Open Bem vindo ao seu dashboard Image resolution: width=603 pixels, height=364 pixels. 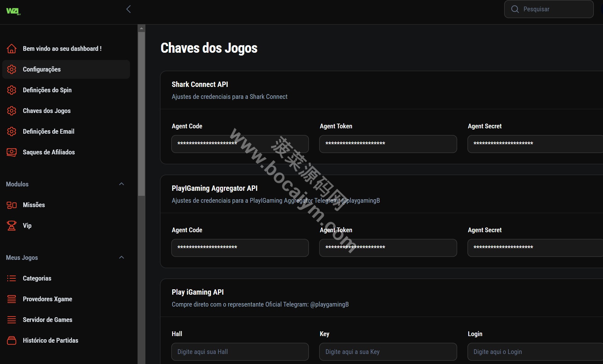[x=66, y=49]
